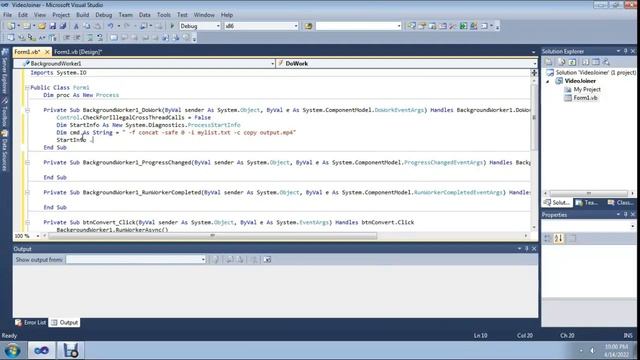Select My Project in Solution Explorer
Image resolution: width=640 pixels, height=360 pixels.
[587, 89]
